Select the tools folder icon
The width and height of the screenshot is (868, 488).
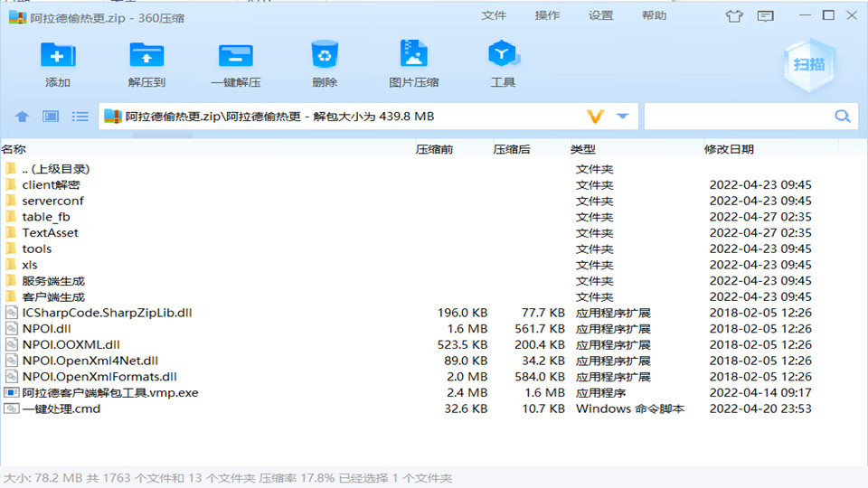click(11, 249)
